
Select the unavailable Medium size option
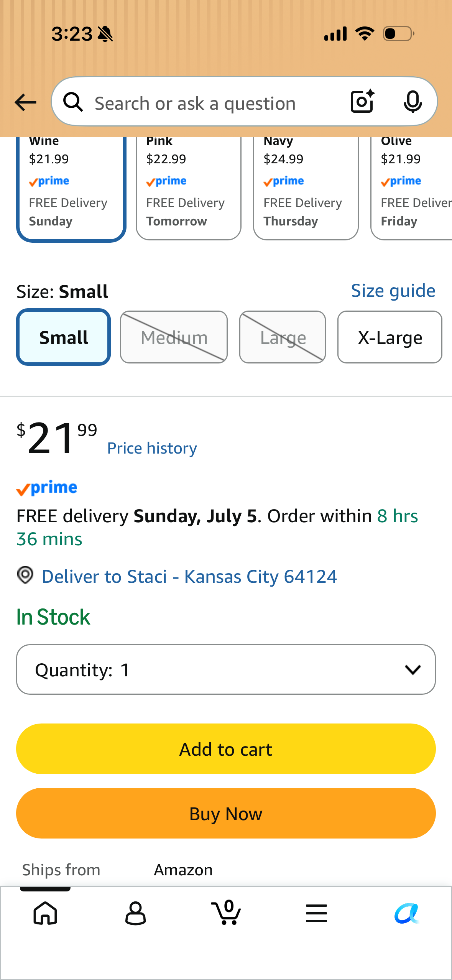(174, 337)
